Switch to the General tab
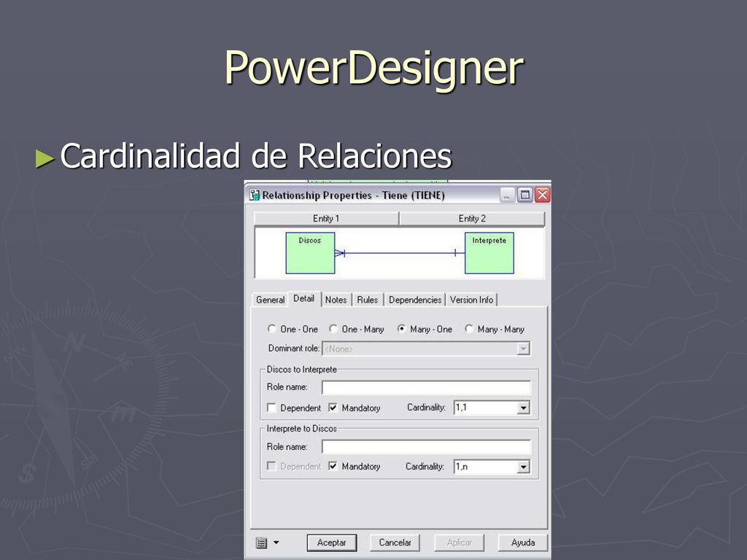The image size is (747, 560). click(x=270, y=300)
